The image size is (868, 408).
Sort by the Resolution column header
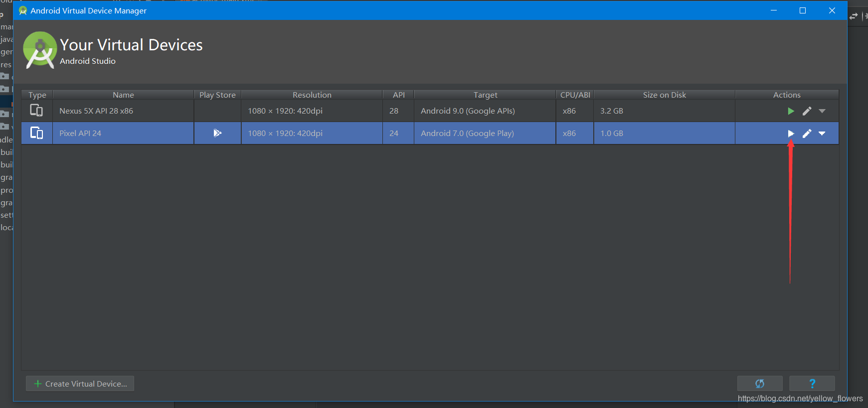(x=312, y=95)
